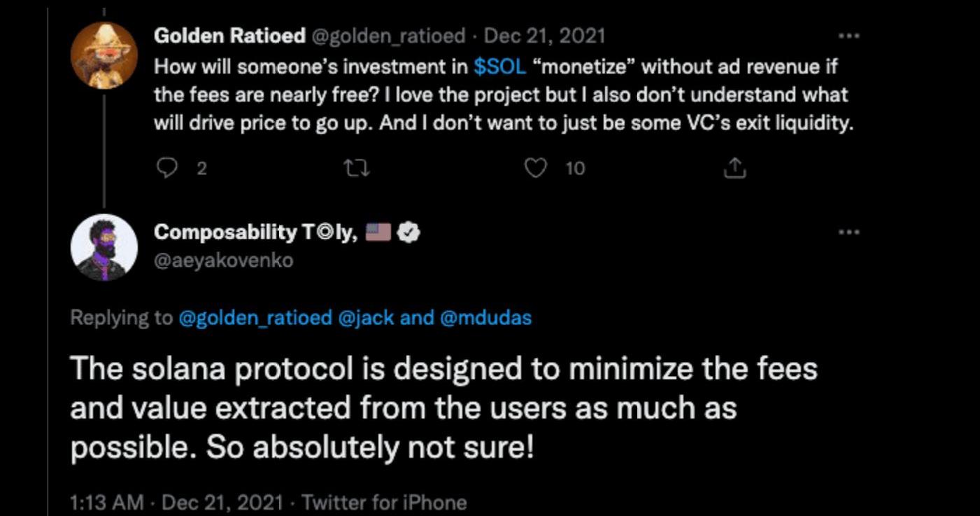Viewport: 980px width, 516px height.
Task: Open the $SOL cashtag link
Action: click(x=499, y=67)
